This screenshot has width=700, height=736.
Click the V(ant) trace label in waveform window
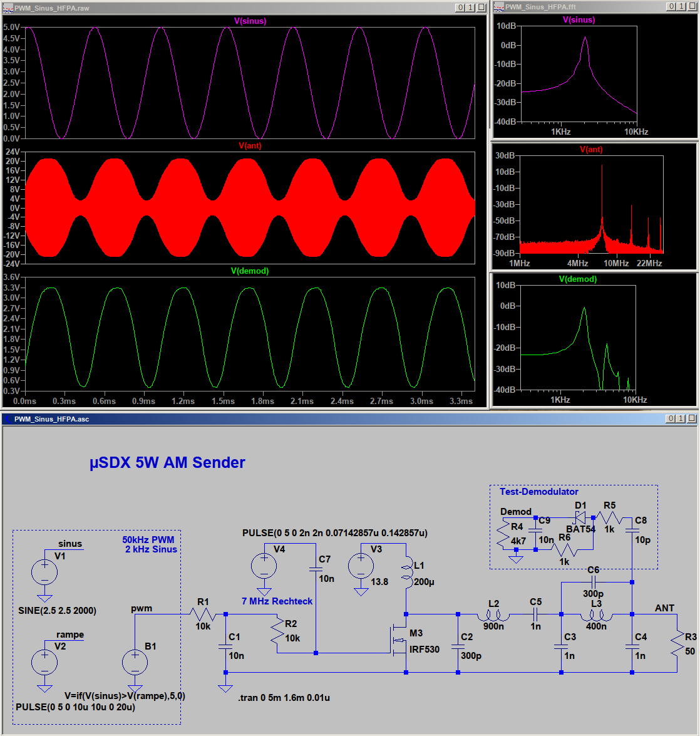point(250,146)
